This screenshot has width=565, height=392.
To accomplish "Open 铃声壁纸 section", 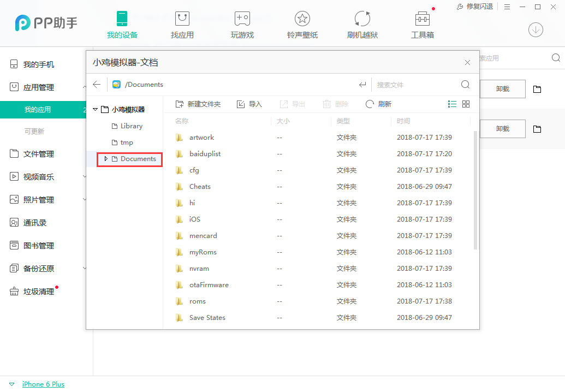I will click(x=302, y=25).
